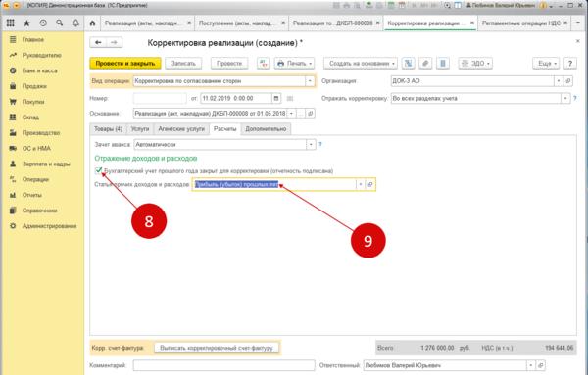Open ЭДО dropdown menu
Screen dimensions: 588x375
pyautogui.click(x=475, y=64)
